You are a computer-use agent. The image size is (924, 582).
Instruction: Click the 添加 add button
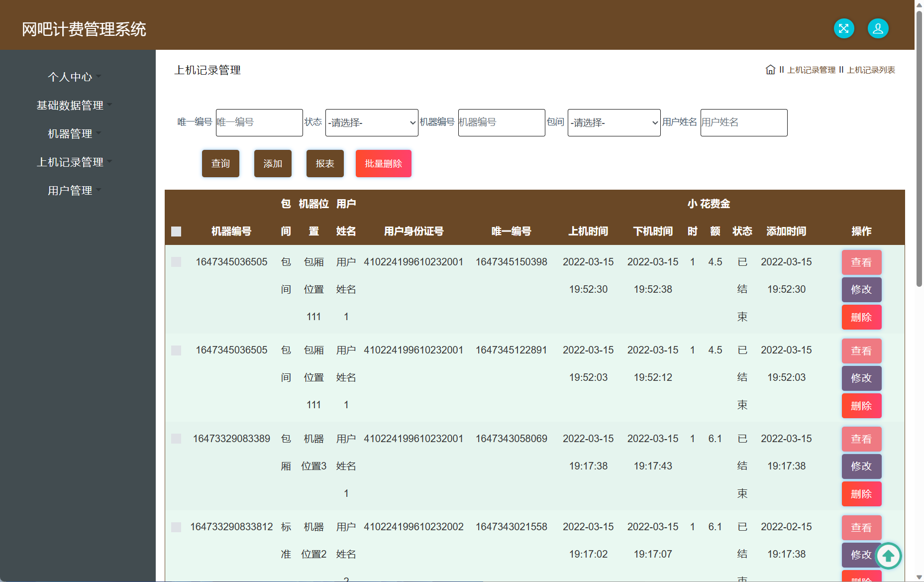pos(273,163)
